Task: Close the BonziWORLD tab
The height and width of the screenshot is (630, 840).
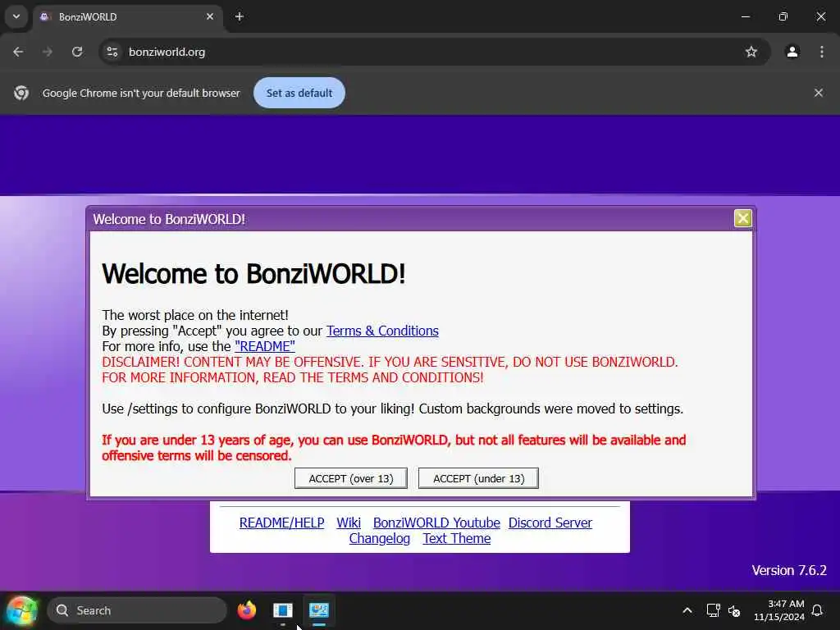Action: (210, 16)
